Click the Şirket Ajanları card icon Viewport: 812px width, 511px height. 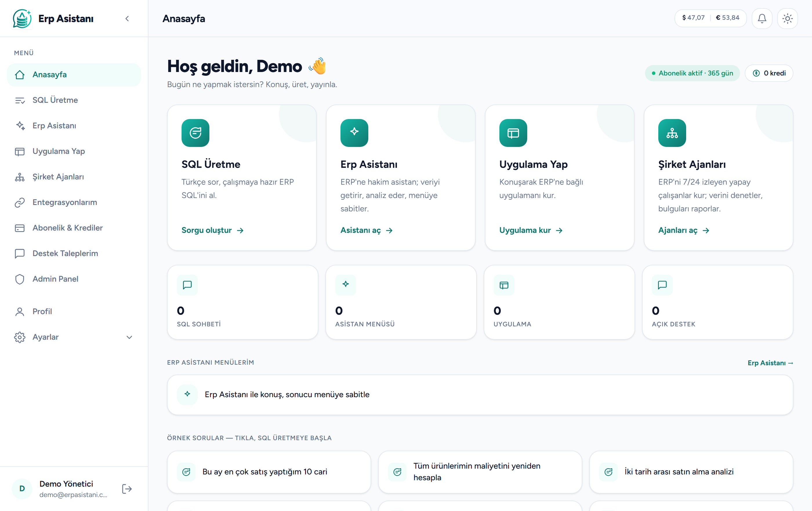coord(672,133)
